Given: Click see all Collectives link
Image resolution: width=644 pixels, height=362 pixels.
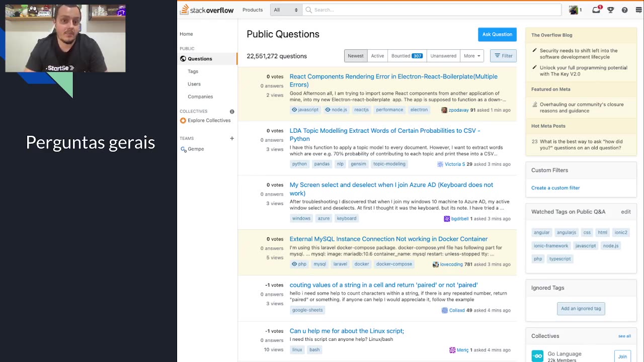Looking at the screenshot, I should [624, 336].
